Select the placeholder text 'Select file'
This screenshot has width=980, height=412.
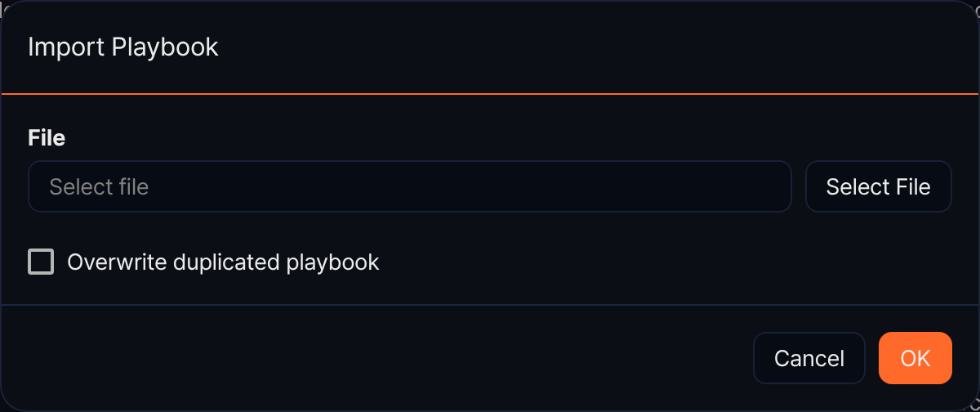pos(99,187)
